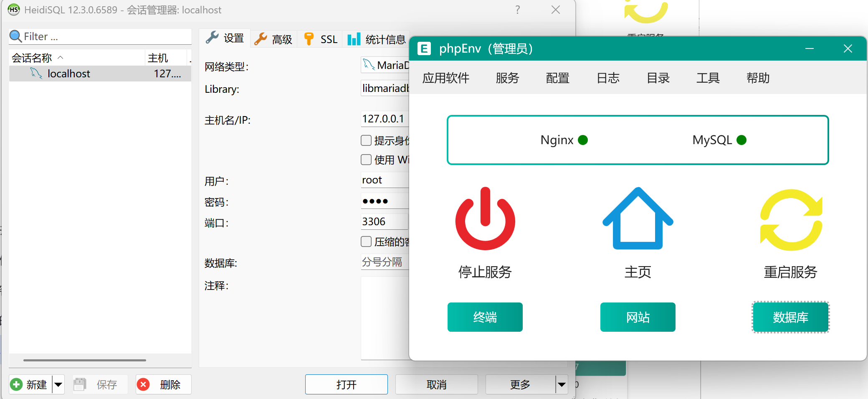
Task: Toggle the 提示身份 checkbox
Action: (x=366, y=140)
